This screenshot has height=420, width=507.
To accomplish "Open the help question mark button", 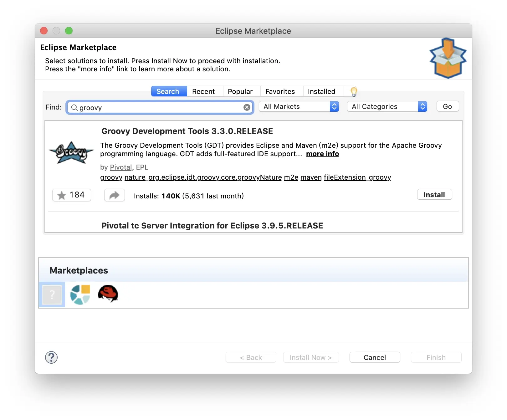I will point(51,357).
